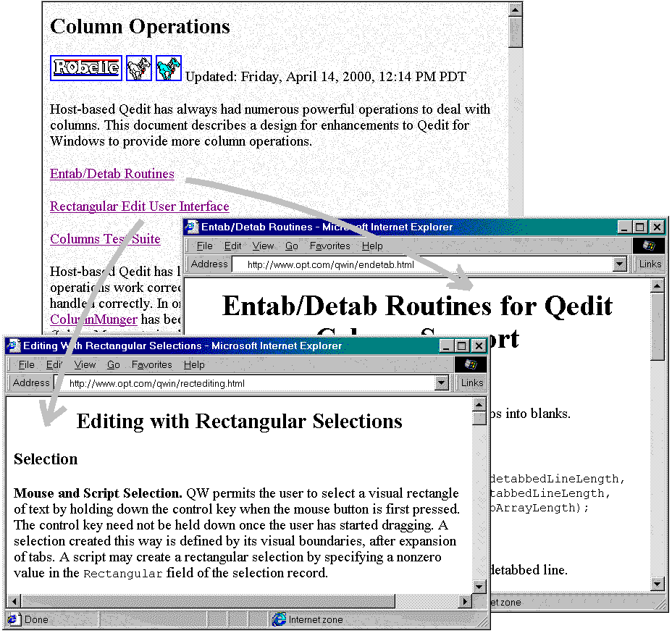This screenshot has height=636, width=672.
Task: Follow the ColumnMunger link
Action: (94, 319)
